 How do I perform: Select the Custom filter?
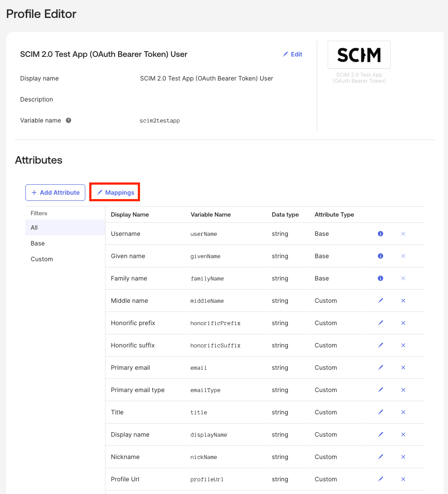[65, 259]
